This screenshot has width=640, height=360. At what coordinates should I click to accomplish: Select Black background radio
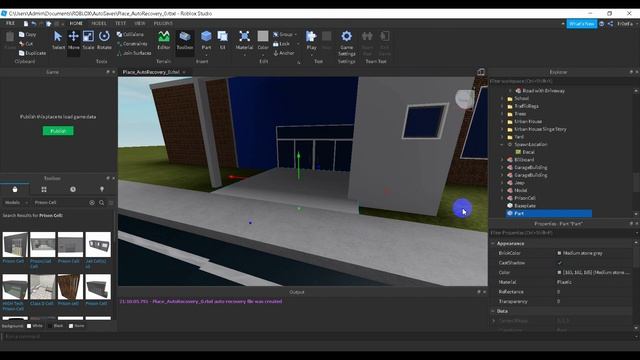[x=50, y=326]
